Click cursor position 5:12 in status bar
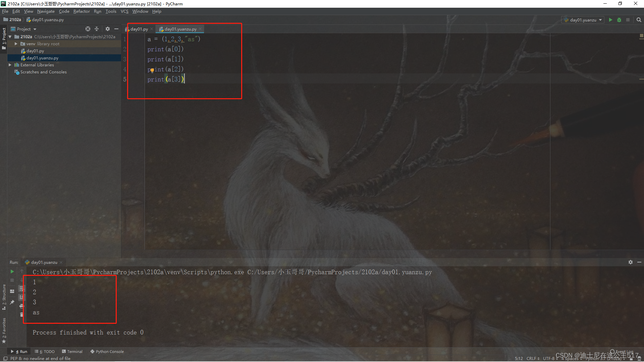The image size is (644, 362). (519, 359)
